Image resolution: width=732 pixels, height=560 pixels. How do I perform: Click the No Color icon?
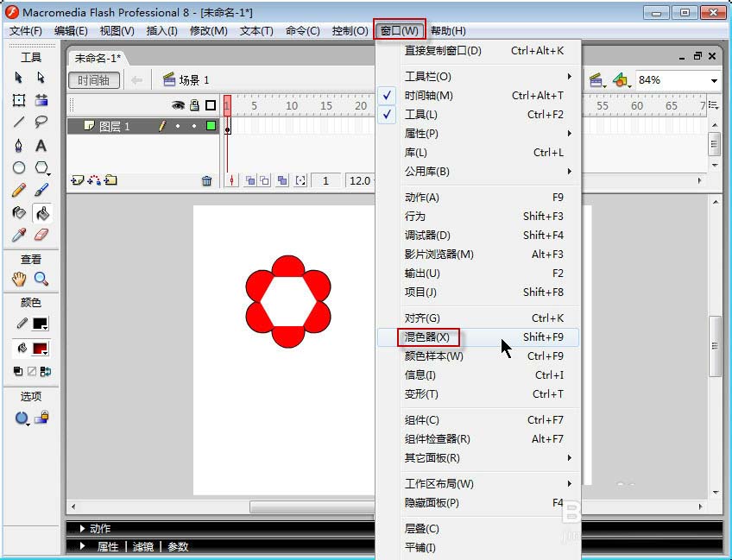coord(32,372)
